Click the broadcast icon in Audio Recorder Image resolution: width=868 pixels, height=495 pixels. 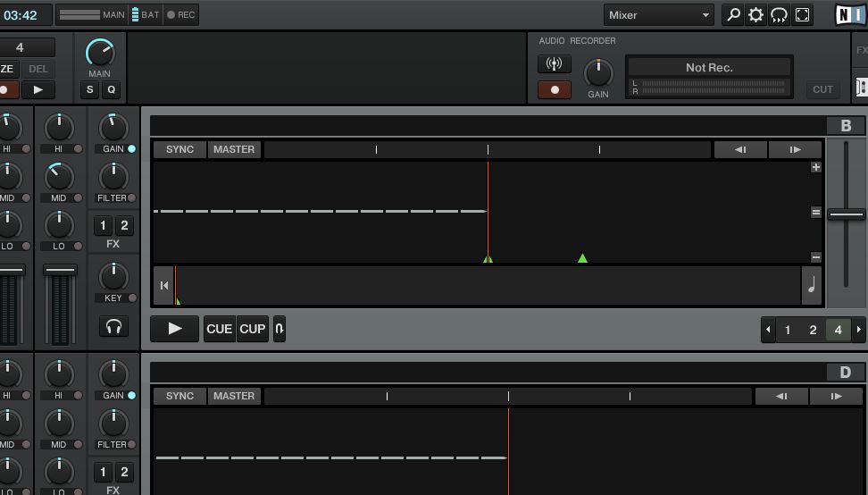[554, 64]
